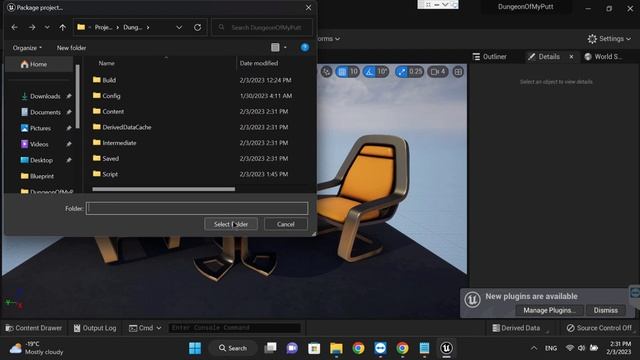640x360 pixels.
Task: Toggle rotation snapping in viewport
Action: [369, 72]
